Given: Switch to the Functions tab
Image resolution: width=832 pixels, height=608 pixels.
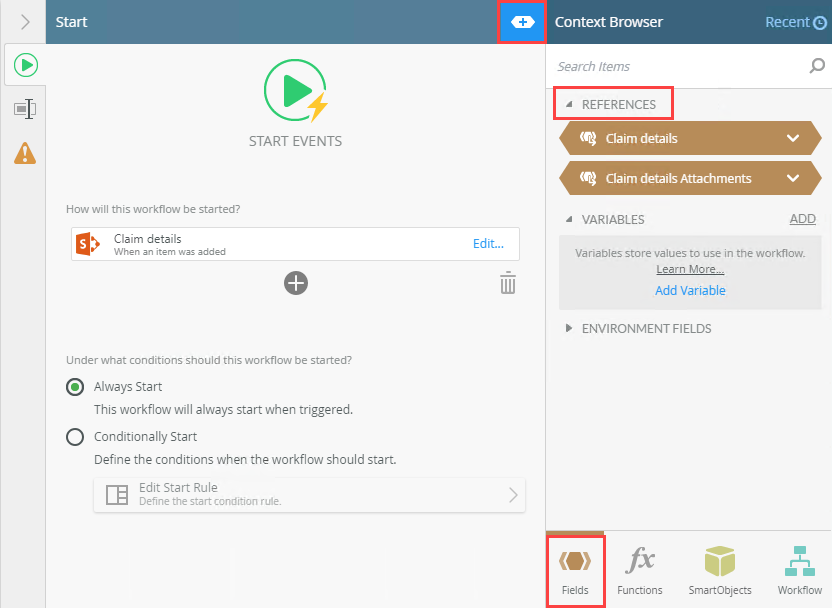Looking at the screenshot, I should 640,570.
